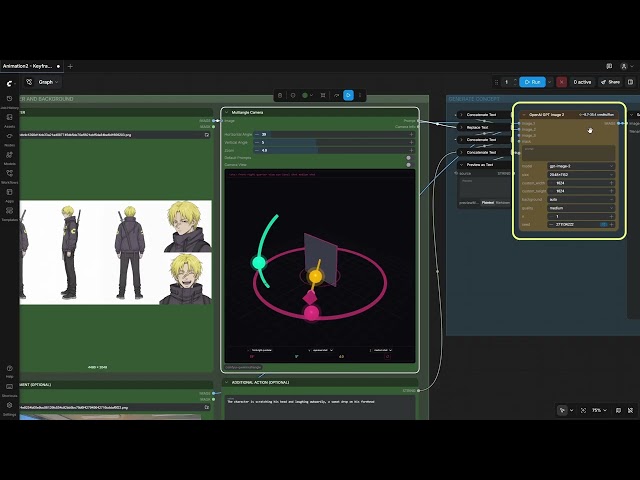This screenshot has width=640, height=480.
Task: Select Plaintext preview mode in Preview as Text
Action: coord(487,203)
